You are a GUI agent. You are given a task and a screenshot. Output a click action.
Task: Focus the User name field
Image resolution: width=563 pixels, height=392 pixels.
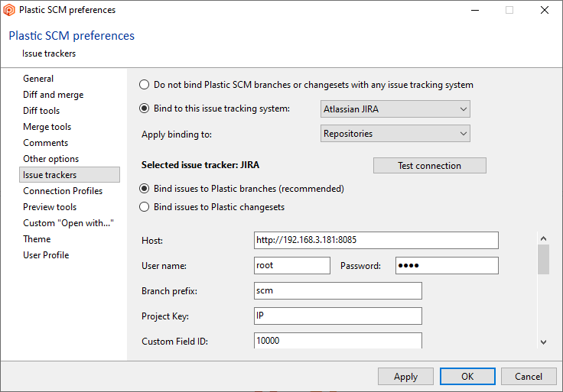click(x=292, y=266)
